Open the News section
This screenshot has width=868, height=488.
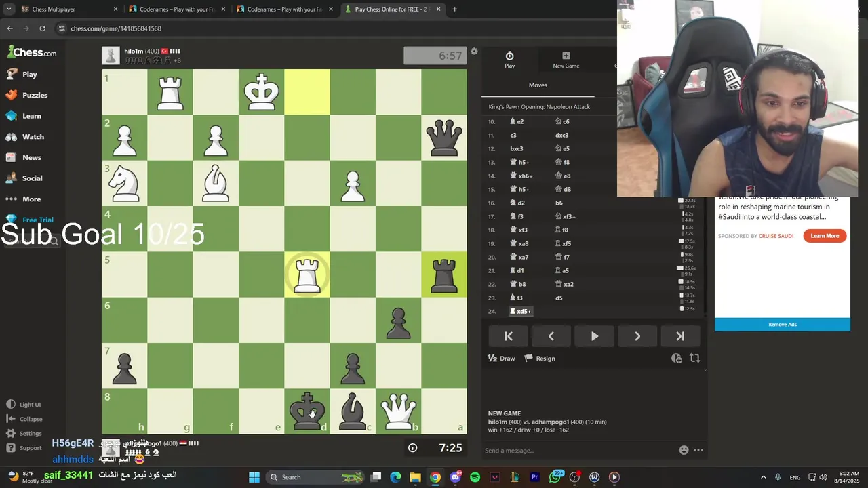[x=24, y=157]
